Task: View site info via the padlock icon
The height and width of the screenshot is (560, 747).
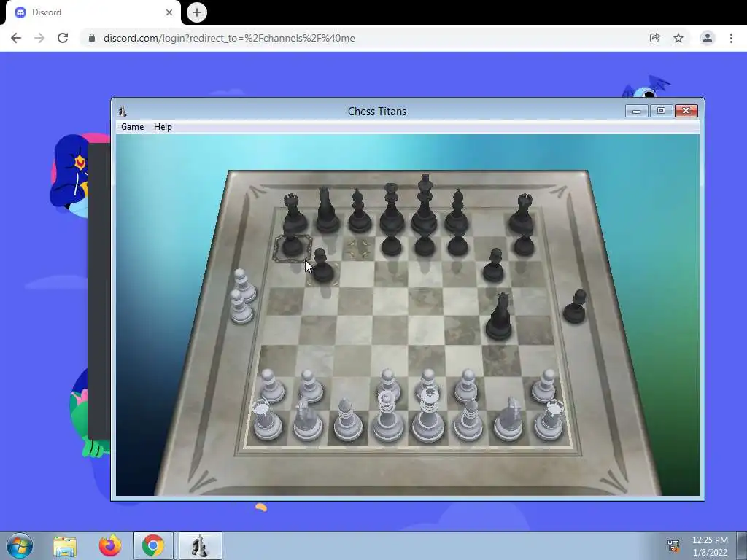Action: (x=92, y=38)
